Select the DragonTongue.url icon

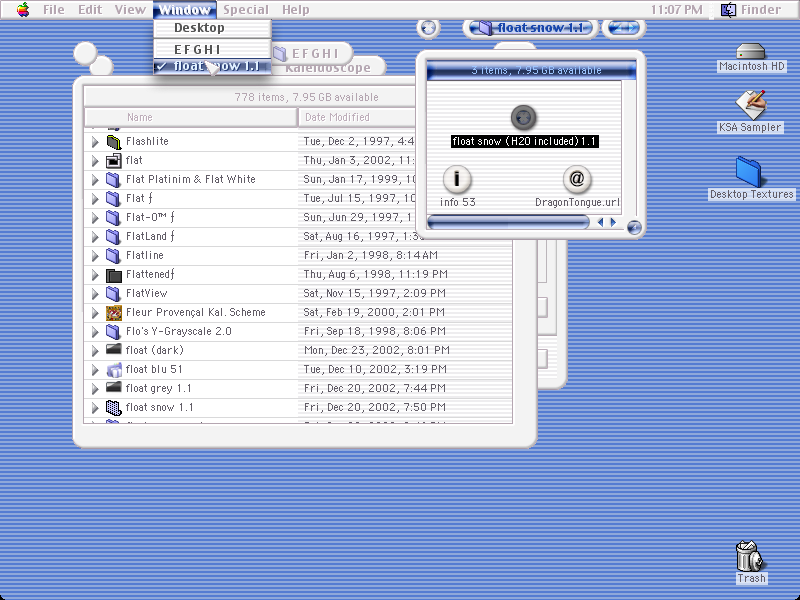coord(577,179)
